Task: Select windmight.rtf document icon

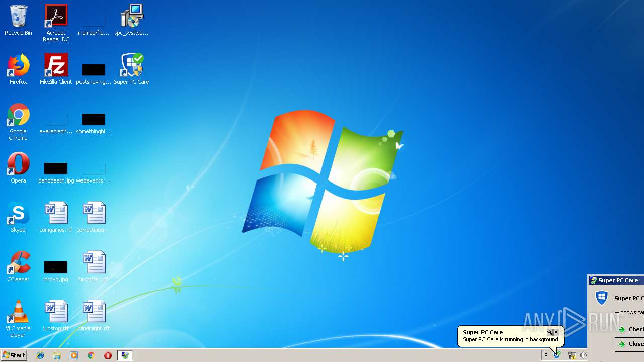Action: coord(94,316)
